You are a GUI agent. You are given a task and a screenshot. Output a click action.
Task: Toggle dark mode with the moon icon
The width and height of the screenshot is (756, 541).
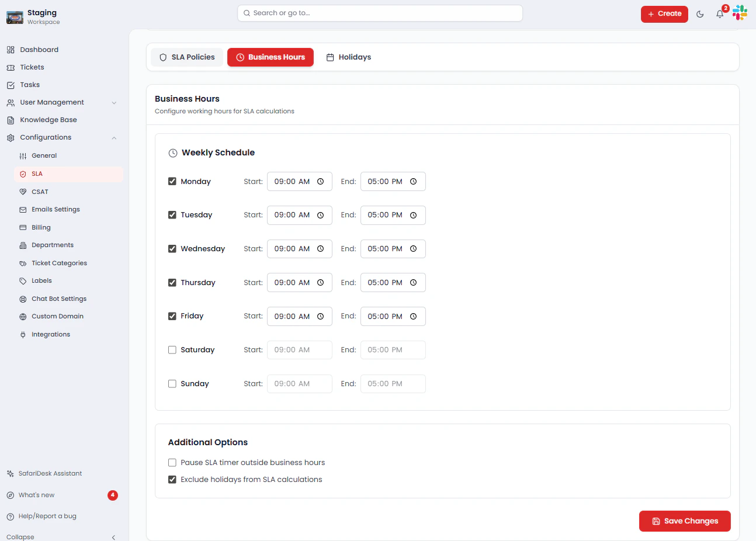(700, 14)
